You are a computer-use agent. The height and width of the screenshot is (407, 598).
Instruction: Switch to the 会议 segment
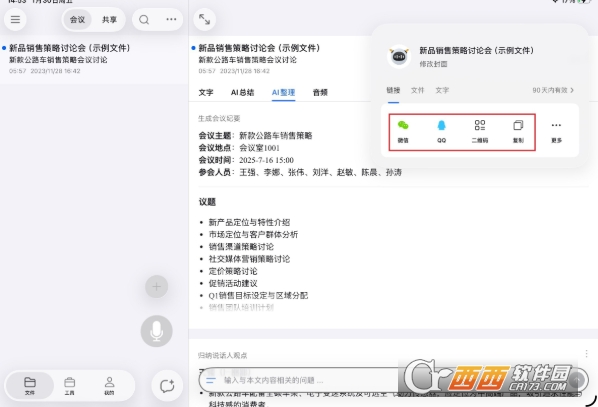click(77, 19)
